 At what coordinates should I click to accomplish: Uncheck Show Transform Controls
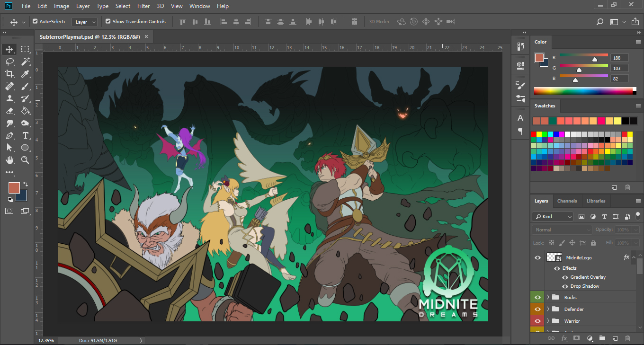tap(108, 21)
